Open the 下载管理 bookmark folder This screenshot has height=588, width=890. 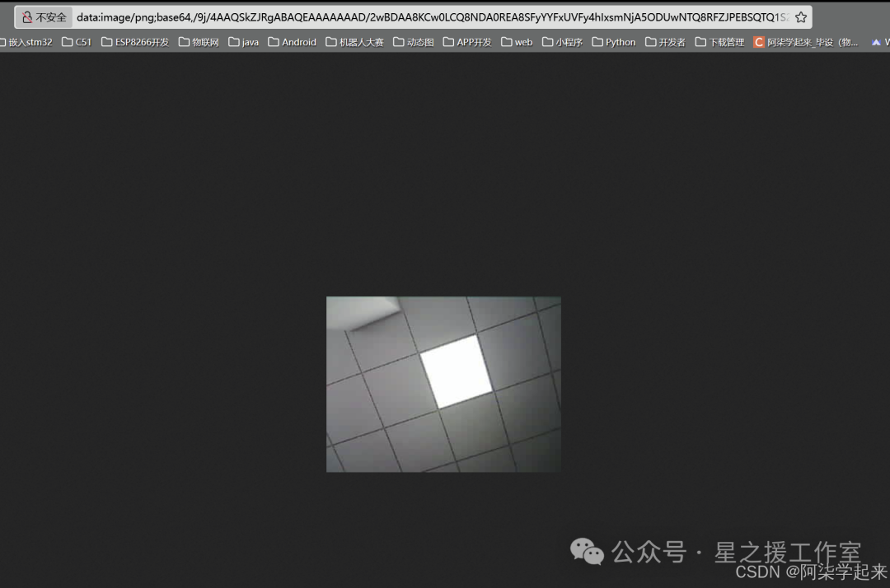719,42
